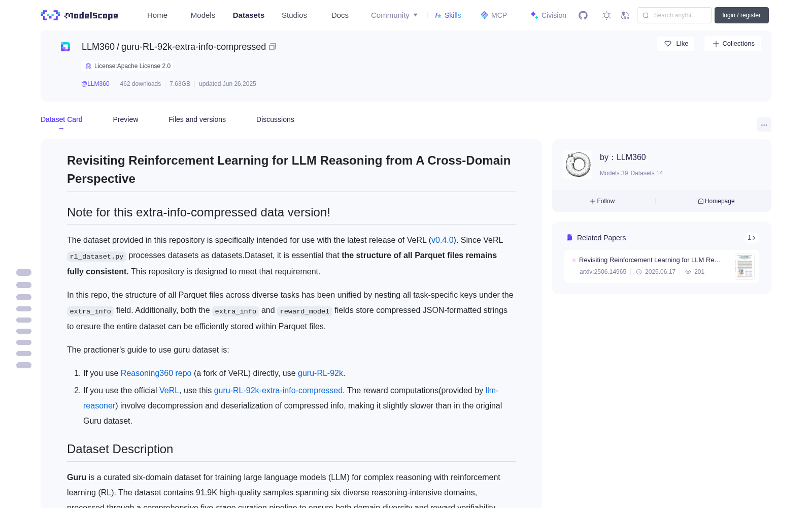Viewport: 812px width, 508px height.
Task: Open the Docs page
Action: [340, 15]
